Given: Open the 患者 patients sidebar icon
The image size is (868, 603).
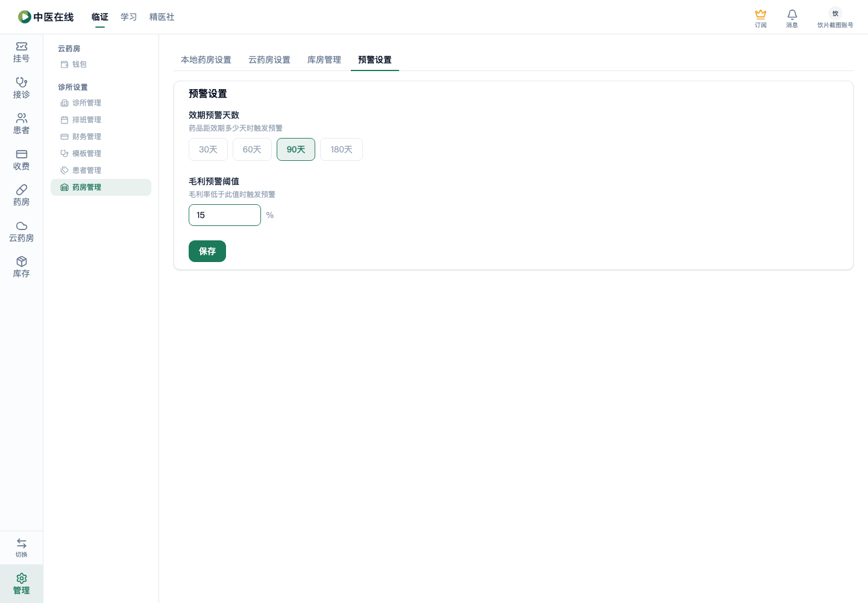Looking at the screenshot, I should pos(22,117).
